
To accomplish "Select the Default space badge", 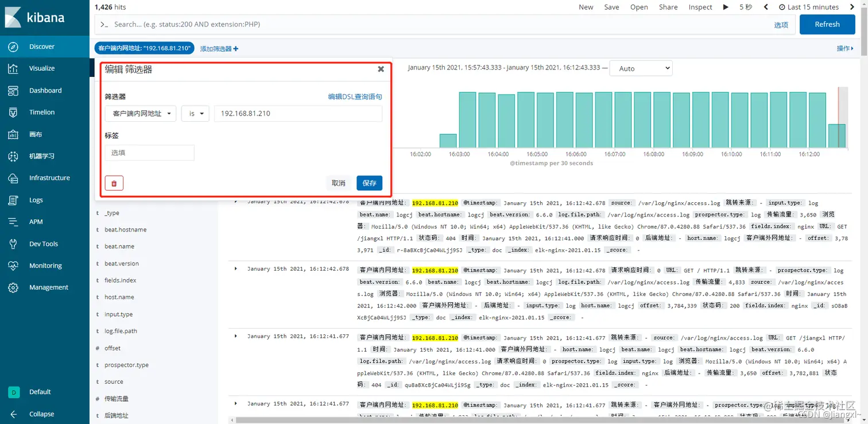I will point(13,392).
